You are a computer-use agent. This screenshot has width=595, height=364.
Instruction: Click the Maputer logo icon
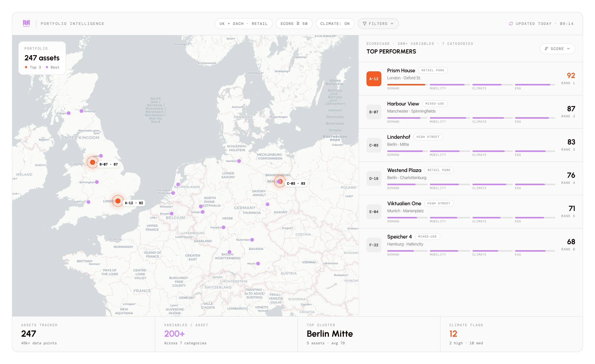pyautogui.click(x=26, y=23)
